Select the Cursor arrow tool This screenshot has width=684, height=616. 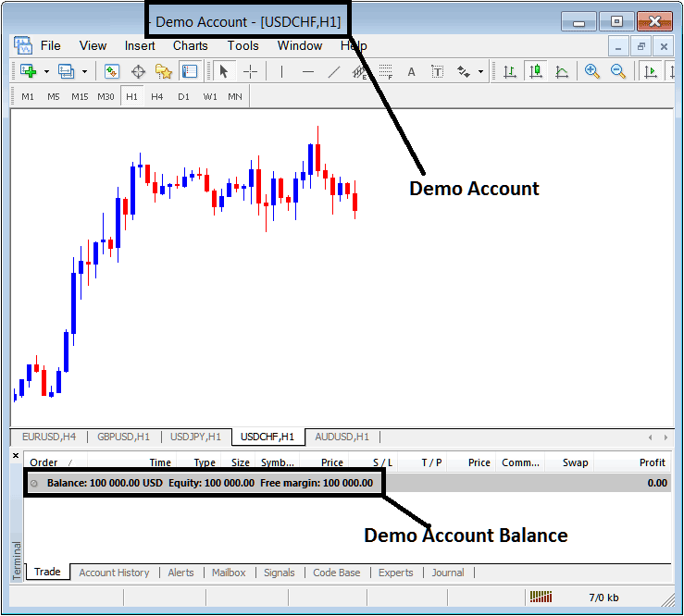pyautogui.click(x=223, y=71)
